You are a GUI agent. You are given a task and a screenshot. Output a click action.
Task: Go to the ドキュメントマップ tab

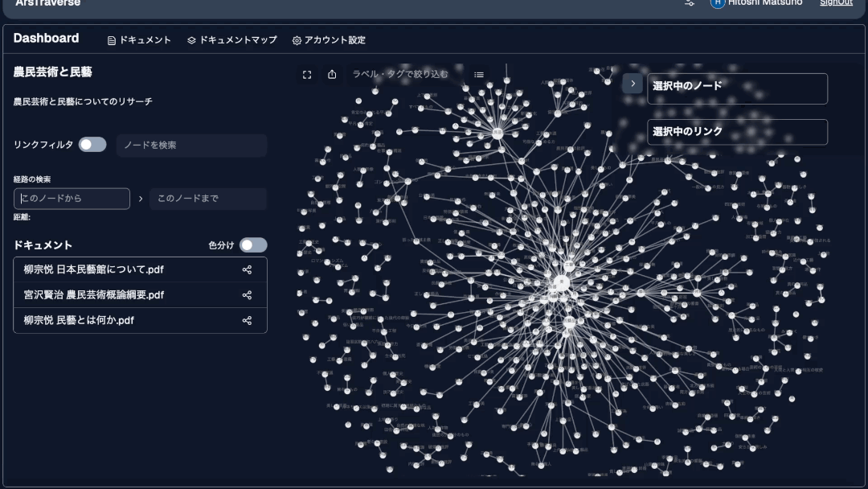coord(231,40)
